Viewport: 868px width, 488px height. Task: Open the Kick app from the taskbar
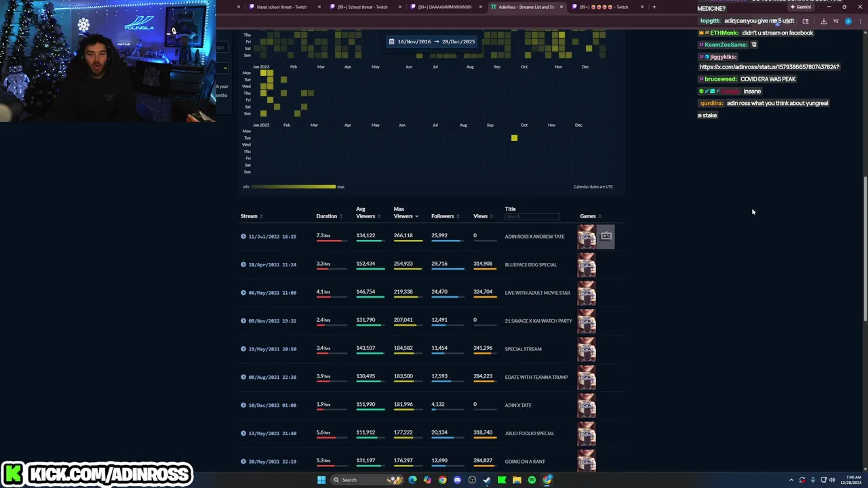pyautogui.click(x=502, y=480)
